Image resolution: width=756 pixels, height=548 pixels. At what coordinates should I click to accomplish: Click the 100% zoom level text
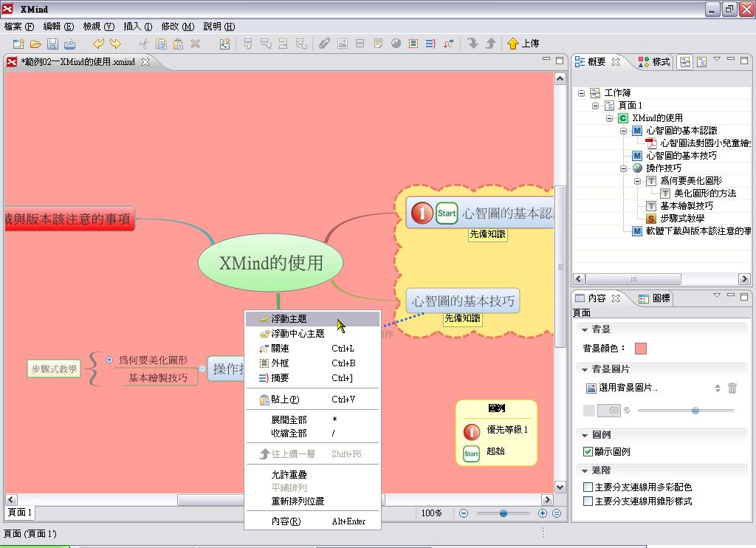tap(431, 513)
